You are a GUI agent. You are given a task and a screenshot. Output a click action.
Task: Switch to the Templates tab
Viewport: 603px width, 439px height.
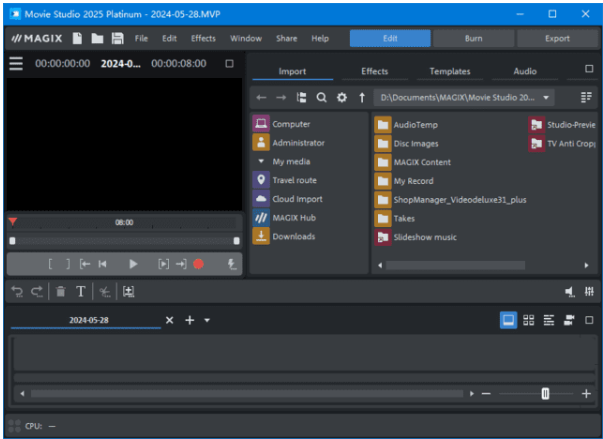[450, 72]
